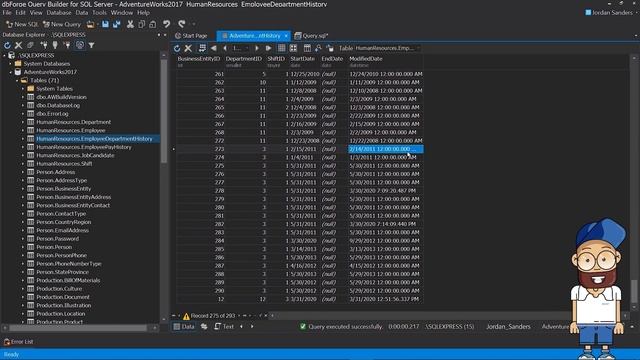Click the Open file folder icon

click(90, 24)
